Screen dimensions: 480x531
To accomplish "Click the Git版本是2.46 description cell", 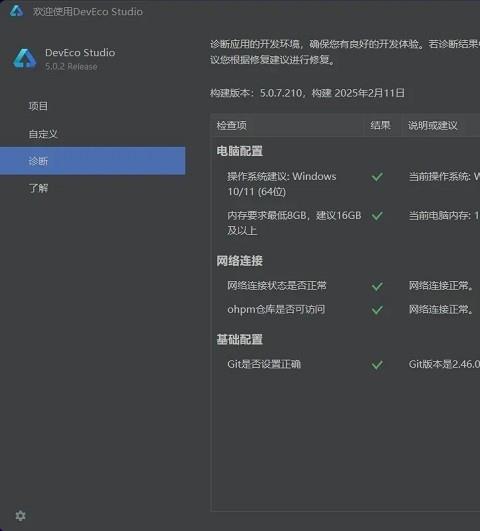I will tap(444, 364).
